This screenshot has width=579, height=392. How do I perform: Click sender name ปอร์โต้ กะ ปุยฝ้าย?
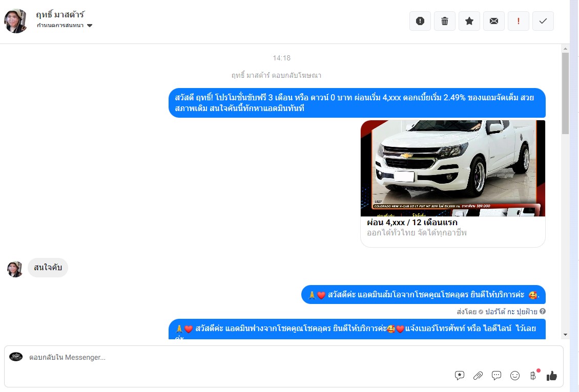coord(511,312)
